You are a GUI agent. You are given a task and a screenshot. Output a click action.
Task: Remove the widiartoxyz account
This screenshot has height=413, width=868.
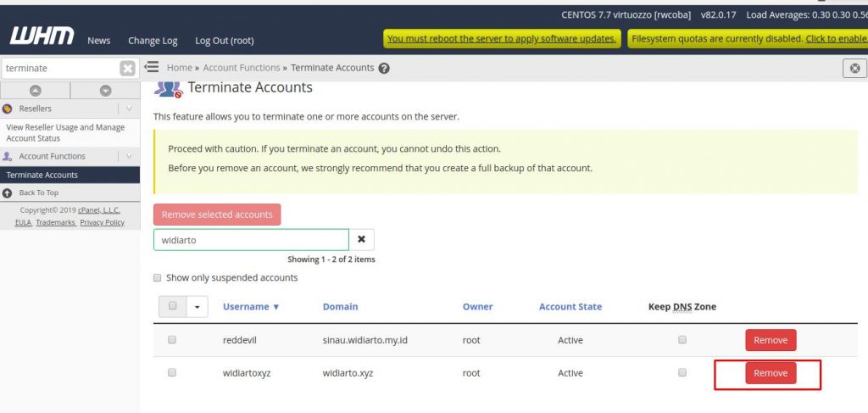click(771, 373)
